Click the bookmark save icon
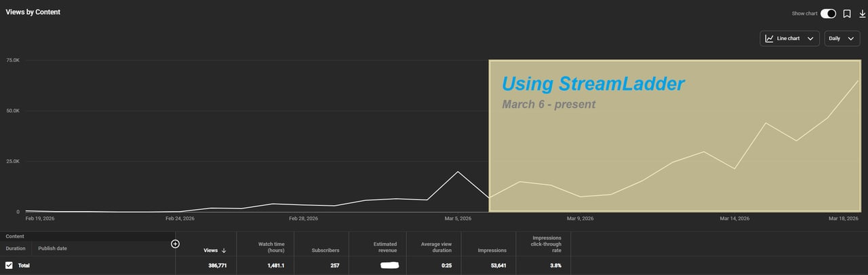Screen dimensions: 868x275 pos(847,14)
